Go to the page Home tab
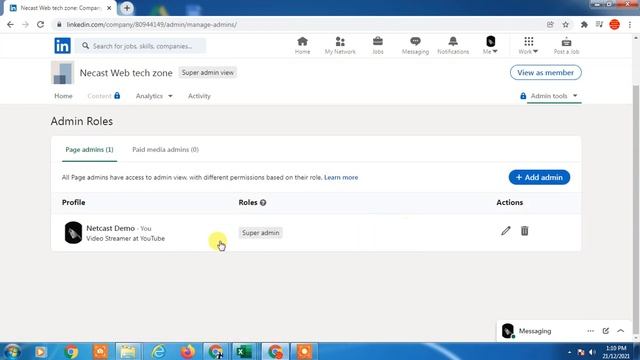The height and width of the screenshot is (360, 640). (63, 96)
